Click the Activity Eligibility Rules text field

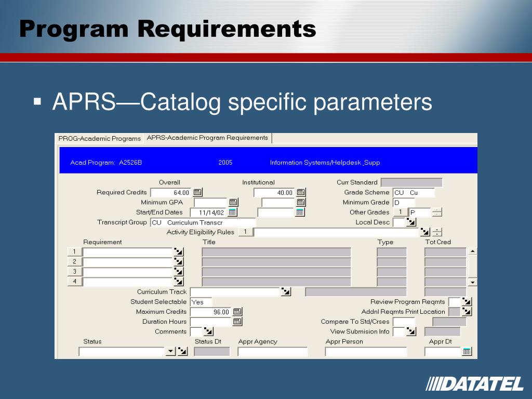[336, 232]
